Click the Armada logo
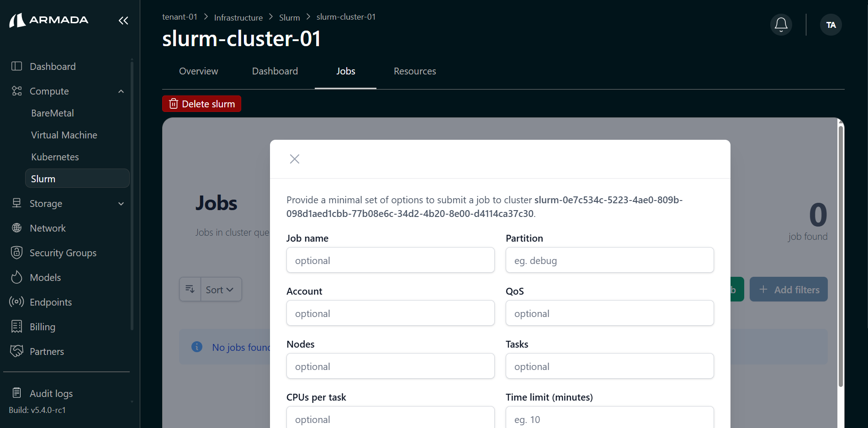Image resolution: width=868 pixels, height=428 pixels. (48, 20)
